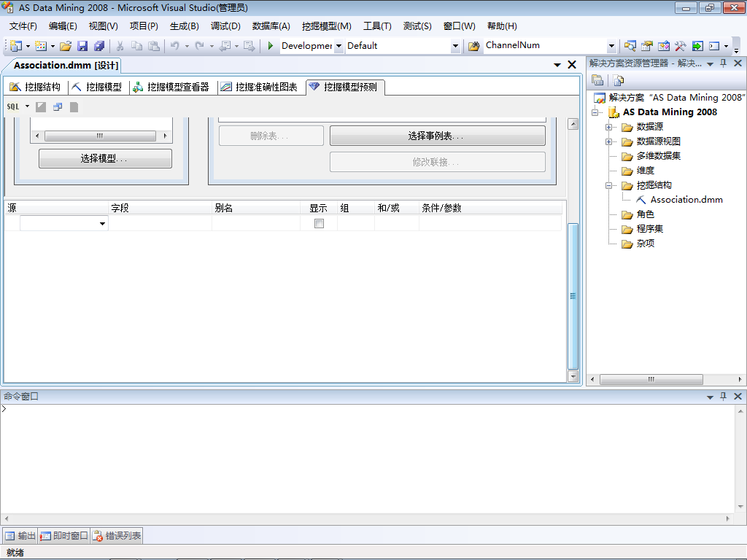Select the 程序集 folder in tree
Viewport: 747px width, 560px height.
click(649, 229)
